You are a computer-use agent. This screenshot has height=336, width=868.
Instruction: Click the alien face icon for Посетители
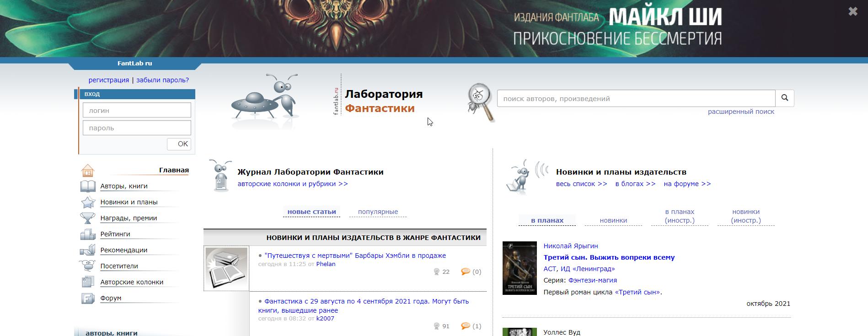click(88, 266)
